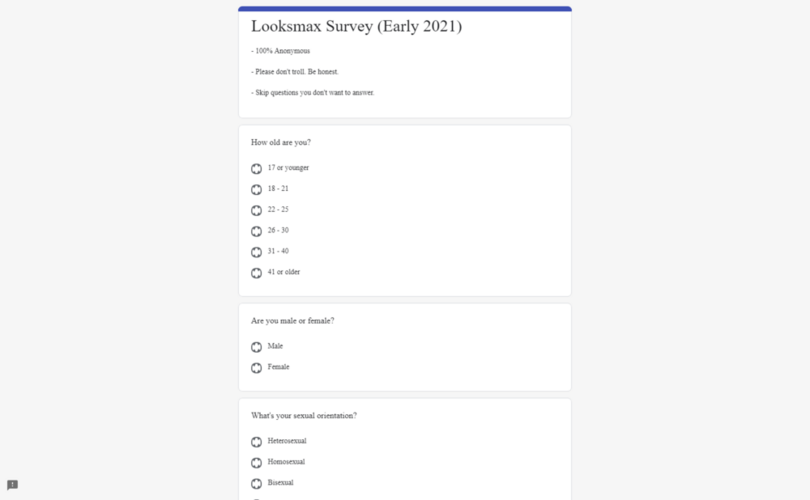Select "Male" as your gender
810x500 pixels.
click(x=257, y=347)
